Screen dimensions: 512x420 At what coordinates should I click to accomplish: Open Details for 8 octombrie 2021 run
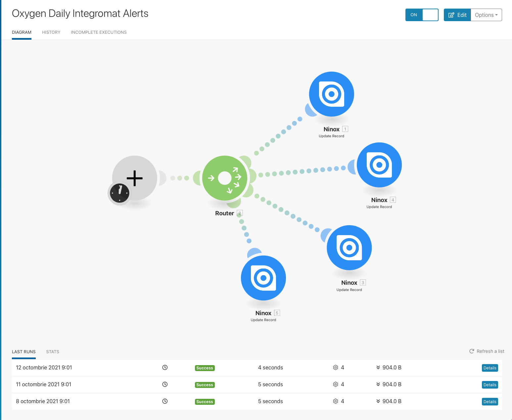click(490, 402)
